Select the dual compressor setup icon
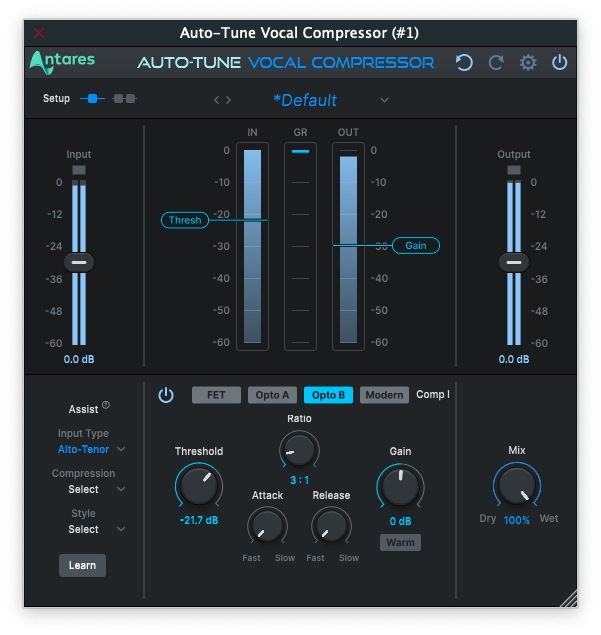601x635 pixels. pyautogui.click(x=125, y=98)
